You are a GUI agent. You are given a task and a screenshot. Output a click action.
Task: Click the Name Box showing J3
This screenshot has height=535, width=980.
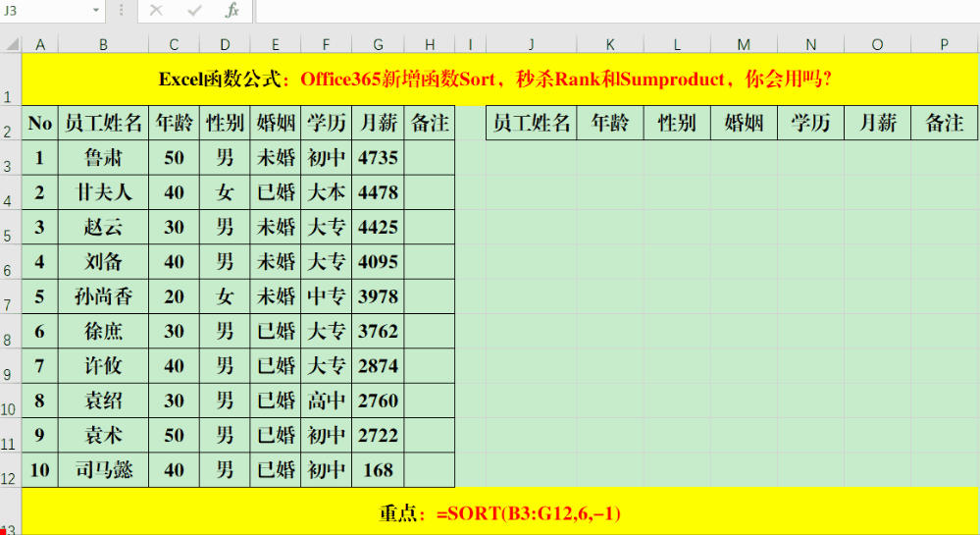(45, 10)
